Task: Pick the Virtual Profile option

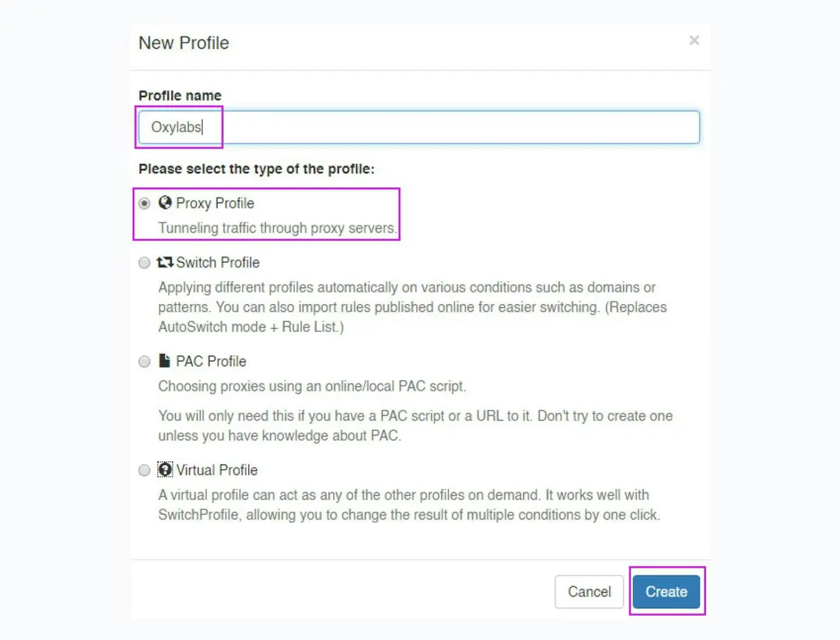Action: pos(144,470)
